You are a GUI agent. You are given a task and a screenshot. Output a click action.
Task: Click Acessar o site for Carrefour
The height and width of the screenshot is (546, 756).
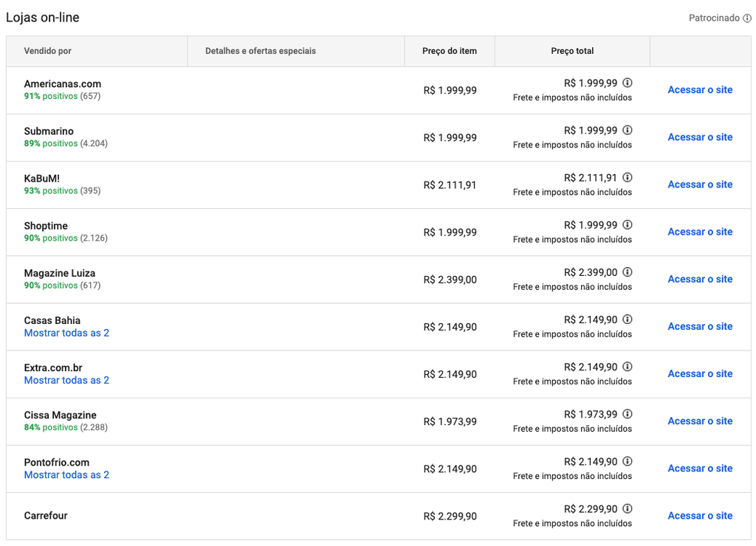tap(700, 516)
